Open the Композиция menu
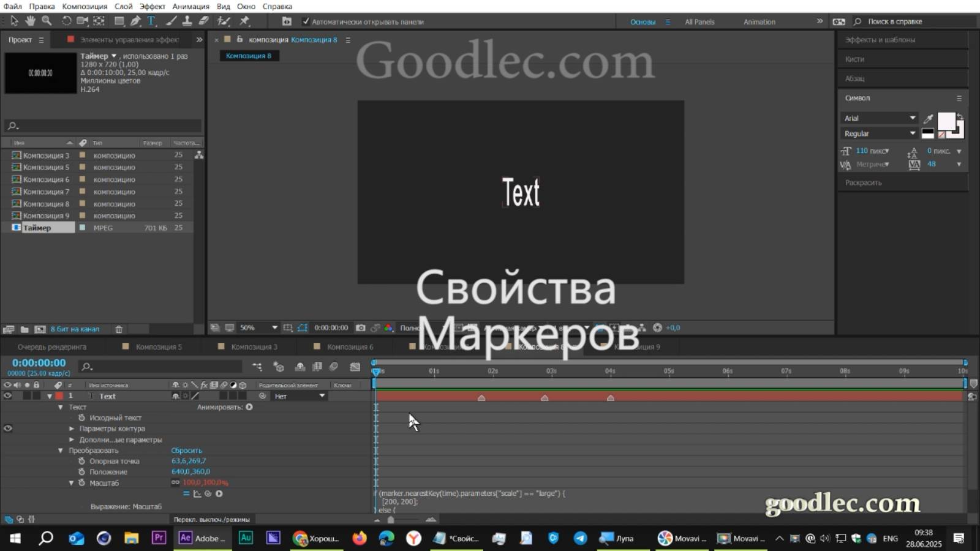Screen dimensions: 980x551 [x=85, y=6]
